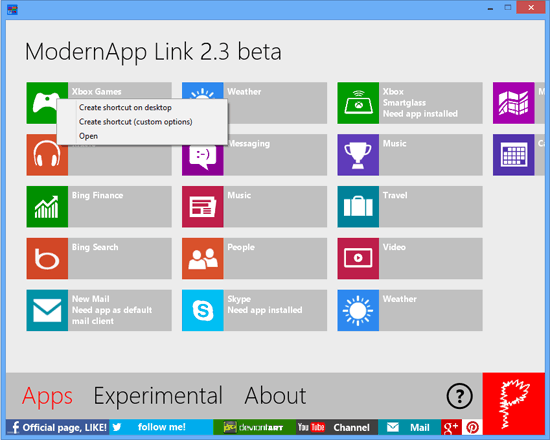The image size is (550, 440).
Task: Click the sun icon beside Weather in third column
Action: [x=358, y=311]
